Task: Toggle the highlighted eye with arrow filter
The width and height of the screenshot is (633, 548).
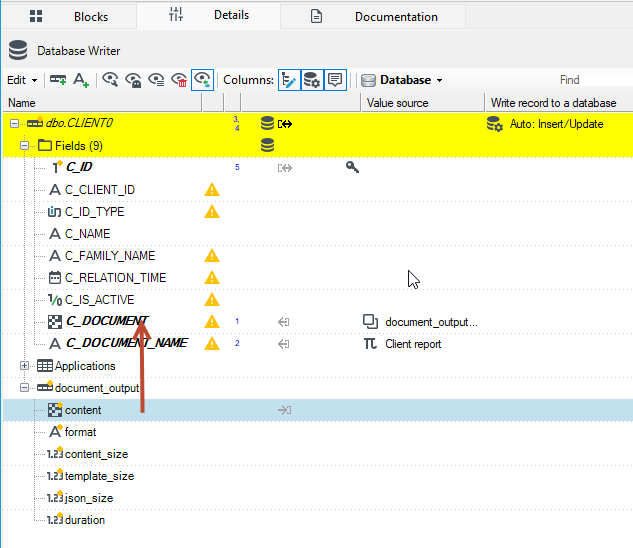Action: pos(202,80)
